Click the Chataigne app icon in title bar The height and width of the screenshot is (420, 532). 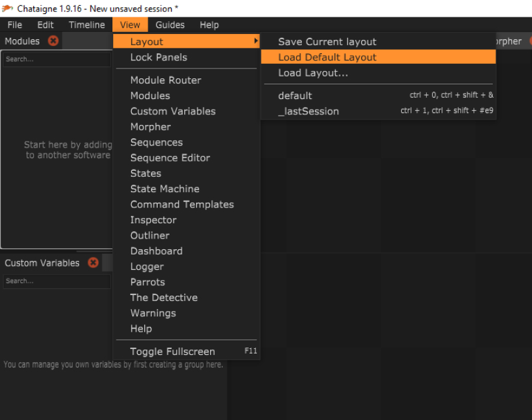[7, 8]
